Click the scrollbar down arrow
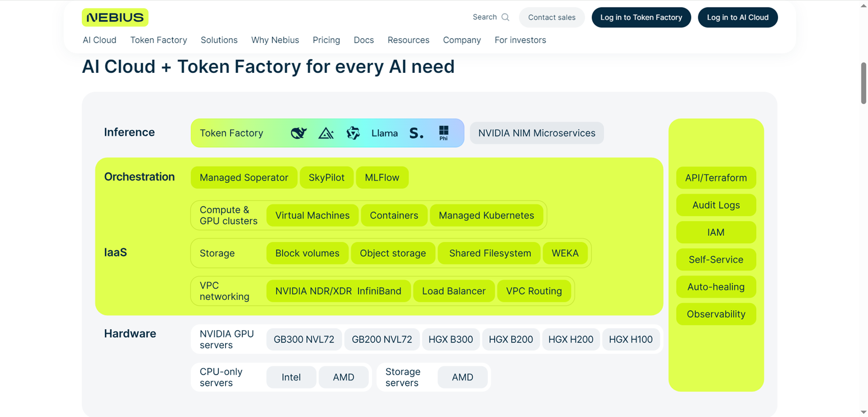This screenshot has height=417, width=868. click(863, 412)
